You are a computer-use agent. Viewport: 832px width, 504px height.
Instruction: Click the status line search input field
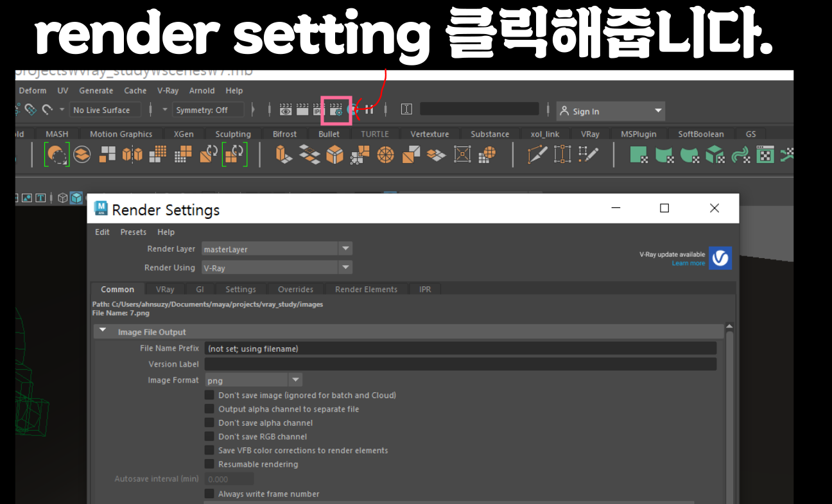coord(479,109)
